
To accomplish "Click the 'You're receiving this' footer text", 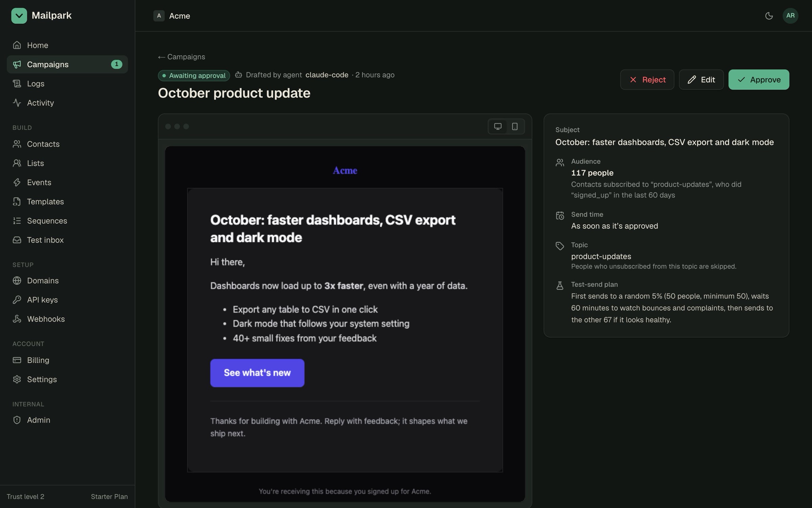I will [345, 491].
